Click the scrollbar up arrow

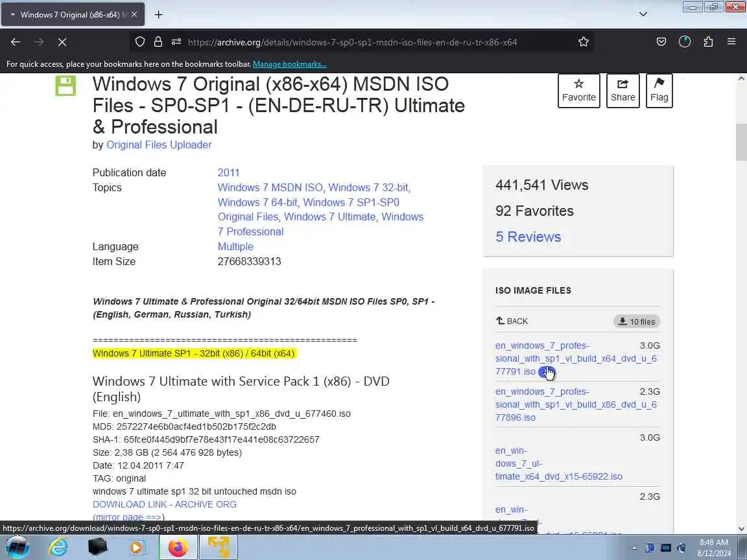[741, 78]
